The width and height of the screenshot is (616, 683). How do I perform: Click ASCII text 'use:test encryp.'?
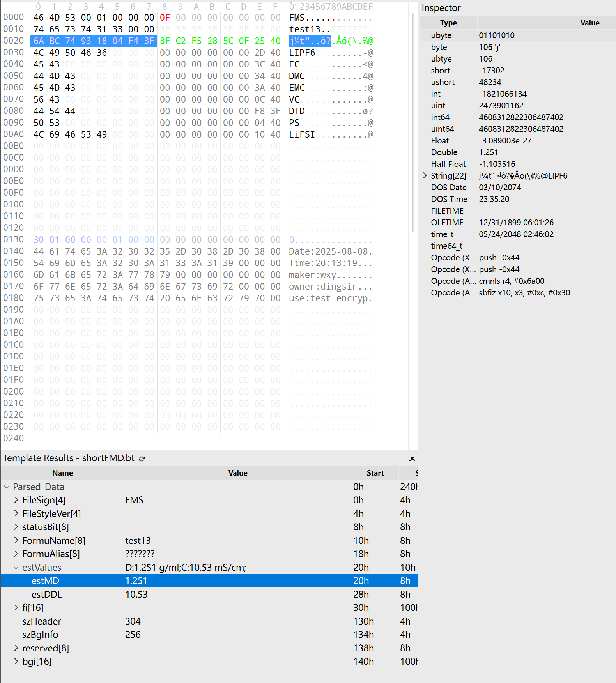point(331,298)
